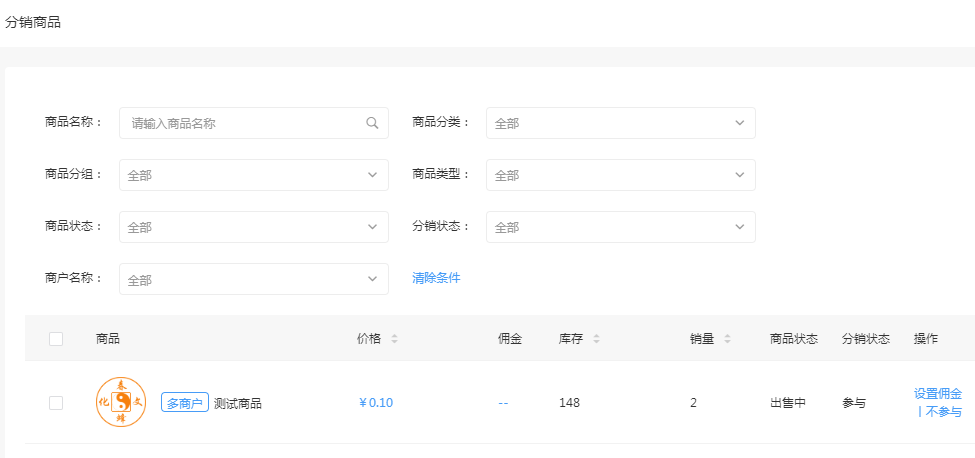Click the ¥0.10 price value
This screenshot has width=975, height=458.
(x=376, y=403)
